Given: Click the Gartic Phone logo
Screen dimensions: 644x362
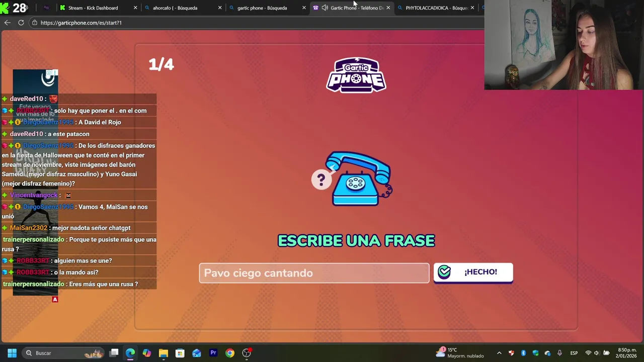Looking at the screenshot, I should point(356,75).
